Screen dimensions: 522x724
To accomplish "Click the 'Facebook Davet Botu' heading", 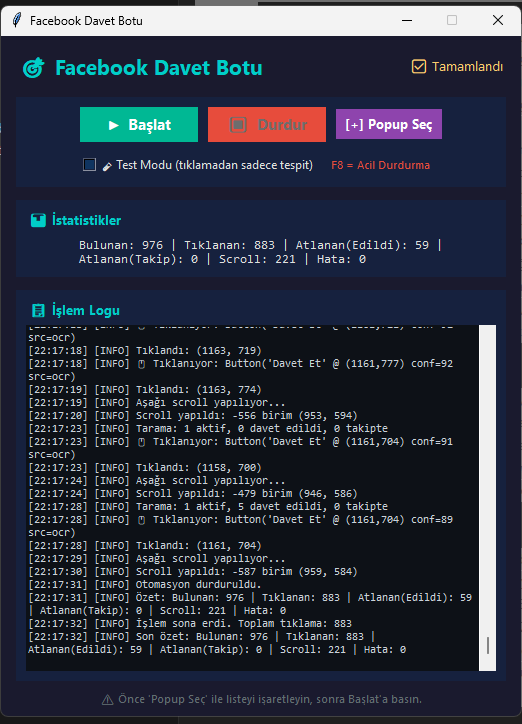I will tap(159, 68).
